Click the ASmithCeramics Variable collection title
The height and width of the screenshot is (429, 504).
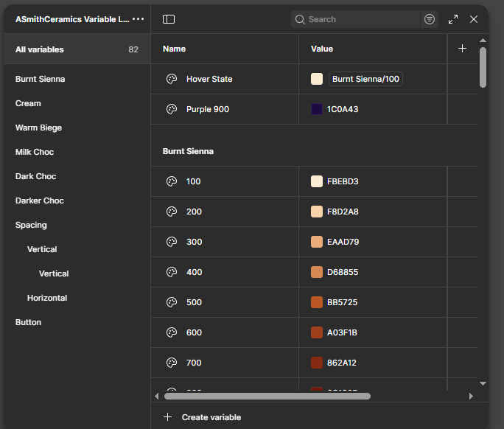(72, 19)
